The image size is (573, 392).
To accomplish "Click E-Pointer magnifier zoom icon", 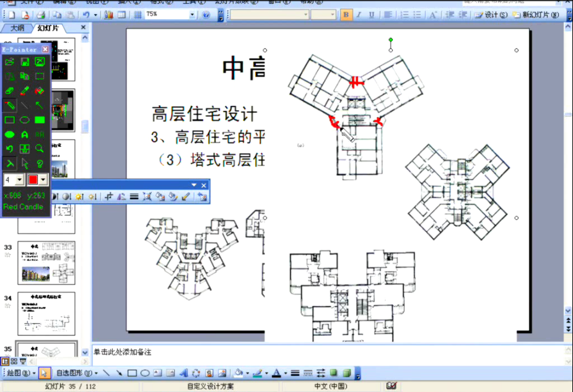I will coord(40,149).
